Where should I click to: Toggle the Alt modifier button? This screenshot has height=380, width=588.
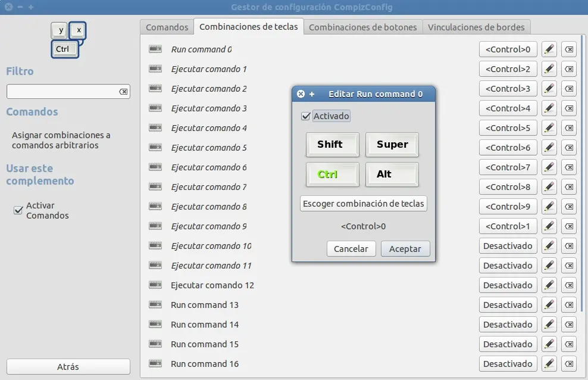pyautogui.click(x=392, y=175)
